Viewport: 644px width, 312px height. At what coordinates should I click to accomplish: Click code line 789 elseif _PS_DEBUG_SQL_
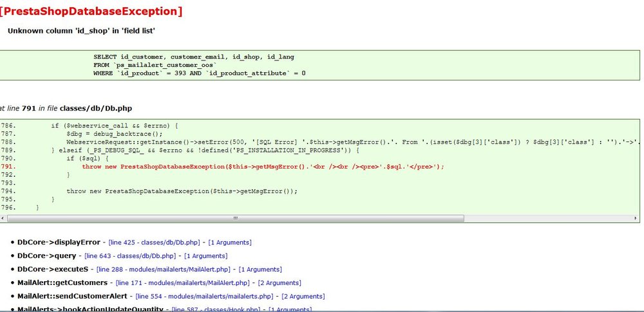[205, 151]
